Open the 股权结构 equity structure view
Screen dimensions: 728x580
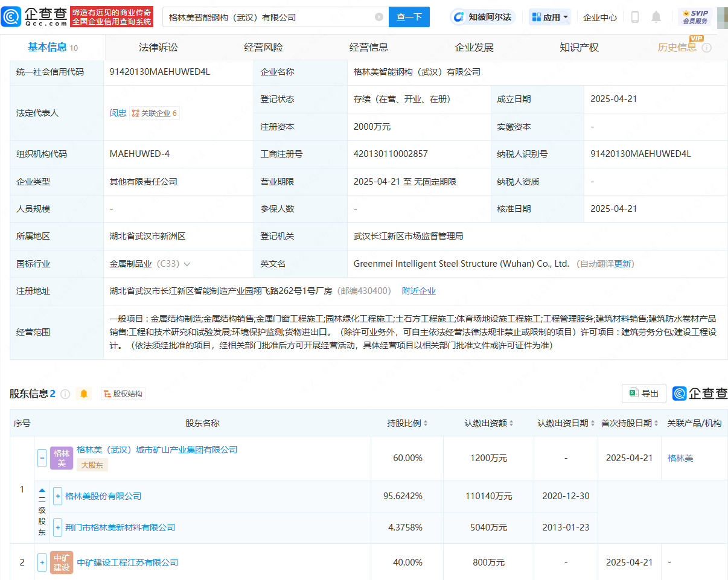[x=123, y=394]
